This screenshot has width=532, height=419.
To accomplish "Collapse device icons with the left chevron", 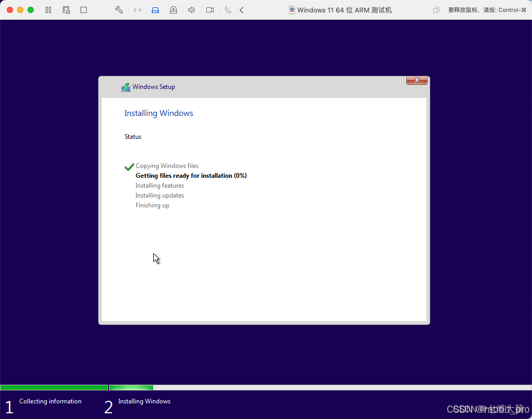I will 242,10.
